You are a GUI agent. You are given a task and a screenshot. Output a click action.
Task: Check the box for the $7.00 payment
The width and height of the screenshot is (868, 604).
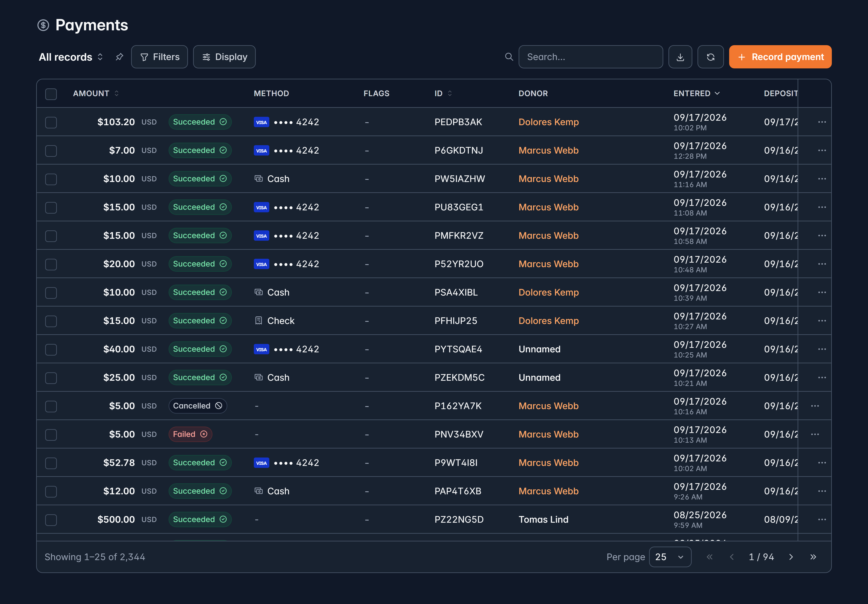point(51,151)
